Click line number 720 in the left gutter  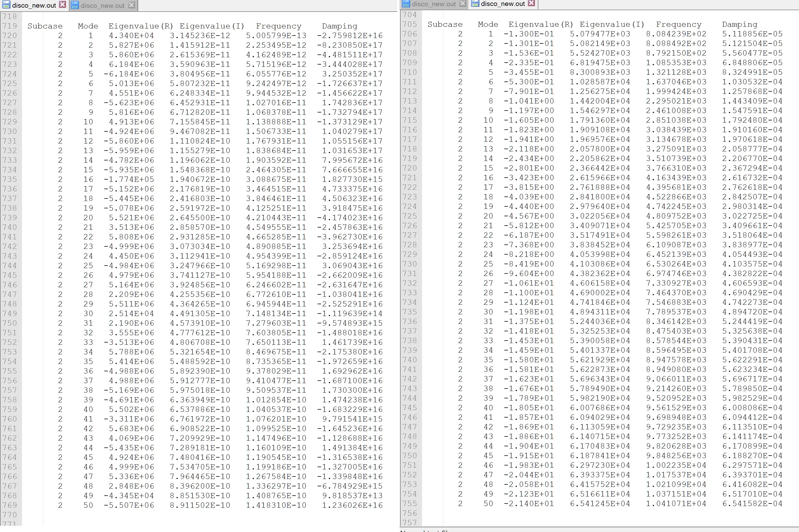pos(10,35)
